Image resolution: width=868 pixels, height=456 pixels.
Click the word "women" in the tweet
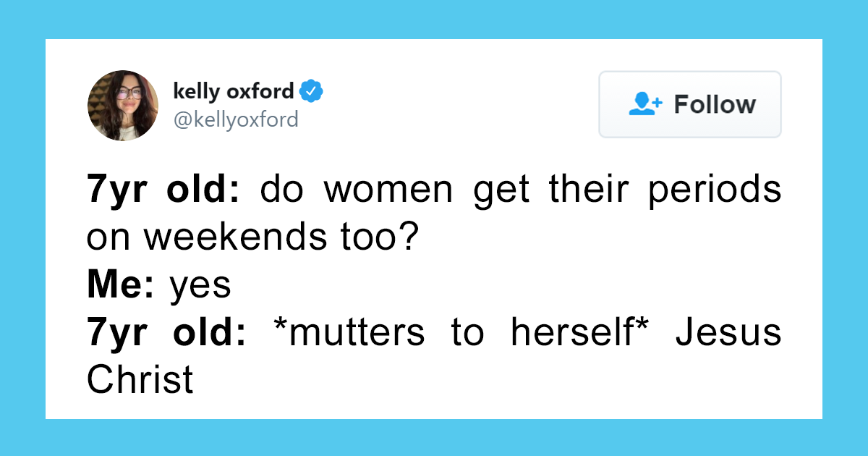pyautogui.click(x=388, y=191)
